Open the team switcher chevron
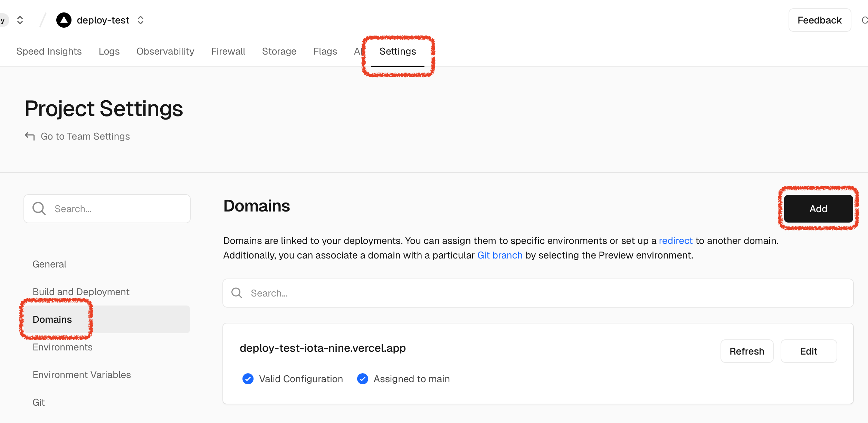The image size is (868, 423). click(20, 20)
